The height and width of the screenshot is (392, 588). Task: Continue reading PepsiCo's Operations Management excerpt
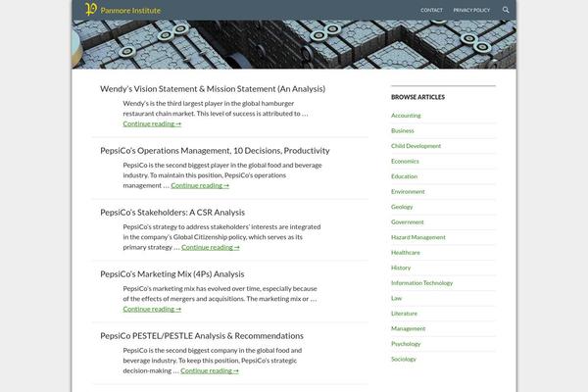(200, 185)
